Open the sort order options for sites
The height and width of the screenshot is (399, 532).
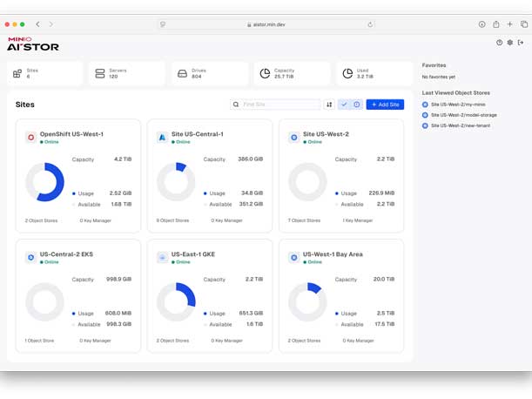[x=329, y=105]
